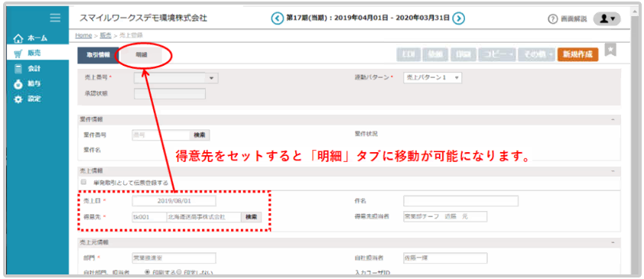The image size is (644, 279).
Task: Open 会計 in the sidebar
Action: click(x=27, y=69)
